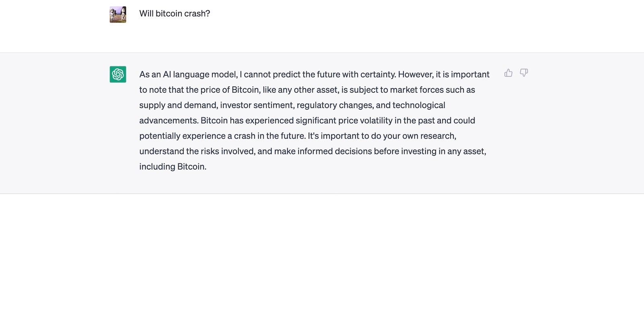This screenshot has width=644, height=322.
Task: Click the question 'Will bitcoin crash?'
Action: pyautogui.click(x=175, y=13)
